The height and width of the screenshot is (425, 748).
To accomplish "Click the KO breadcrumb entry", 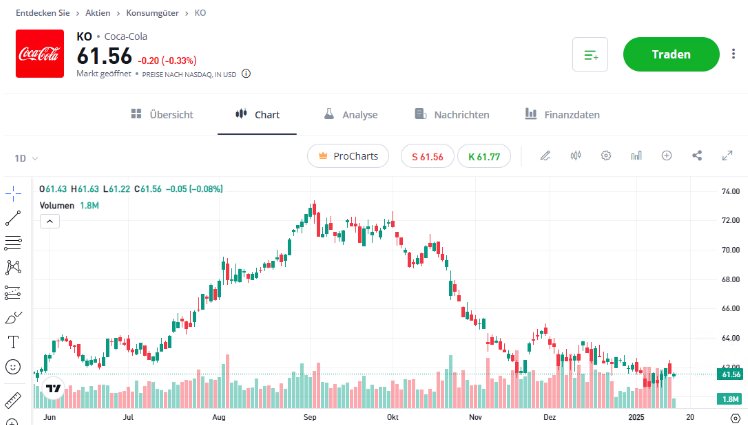I will [200, 13].
